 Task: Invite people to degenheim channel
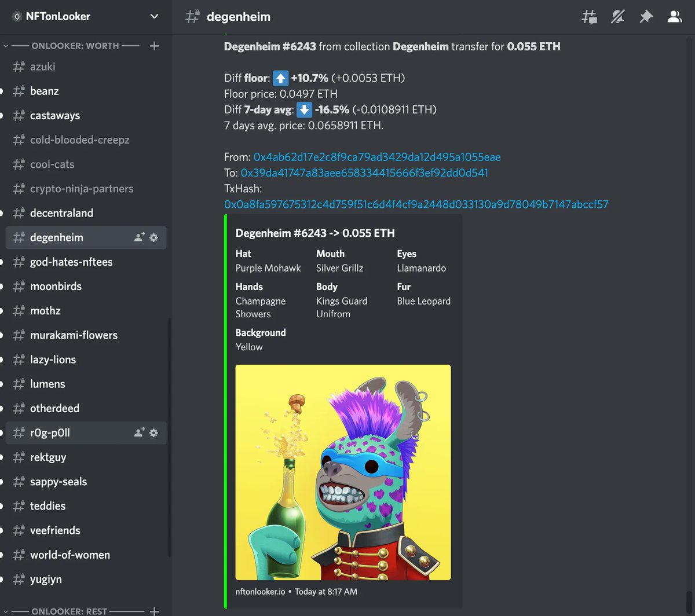139,237
